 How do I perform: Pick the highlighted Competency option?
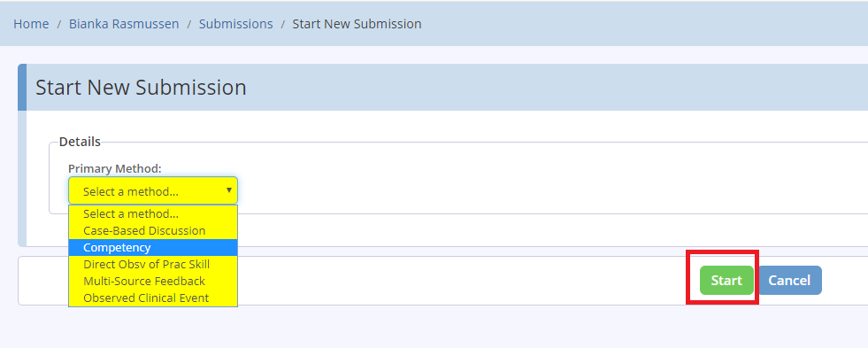coord(153,248)
